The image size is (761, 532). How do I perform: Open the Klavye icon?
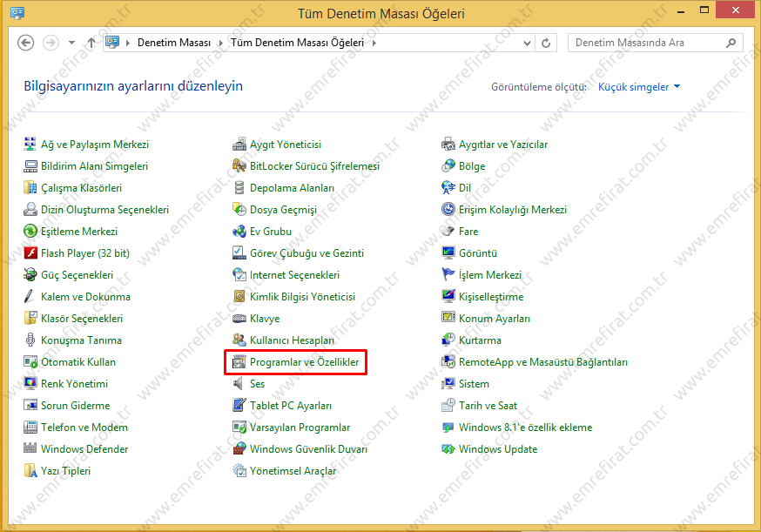239,319
